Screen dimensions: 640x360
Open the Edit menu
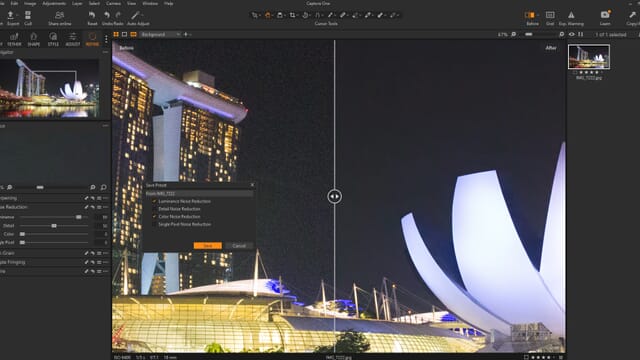click(x=14, y=3)
